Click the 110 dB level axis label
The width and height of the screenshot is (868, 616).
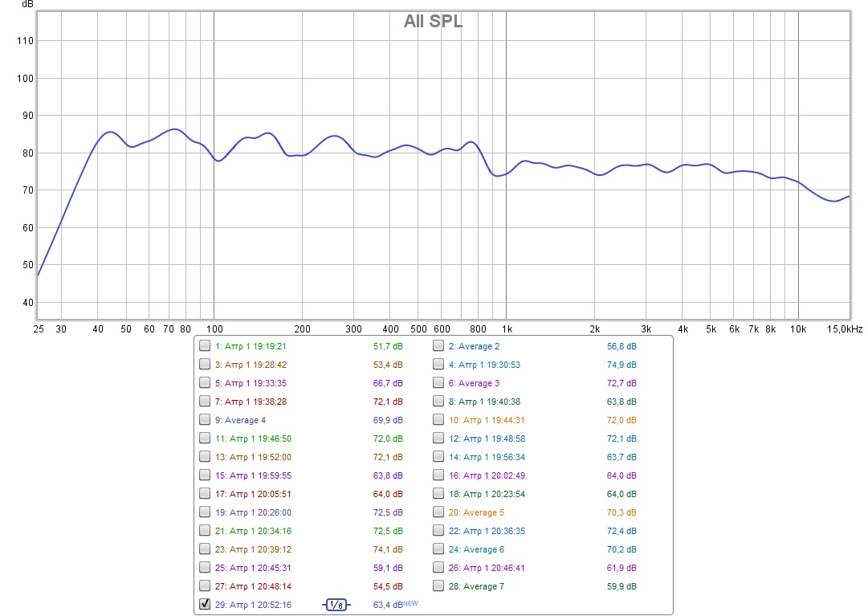[24, 41]
